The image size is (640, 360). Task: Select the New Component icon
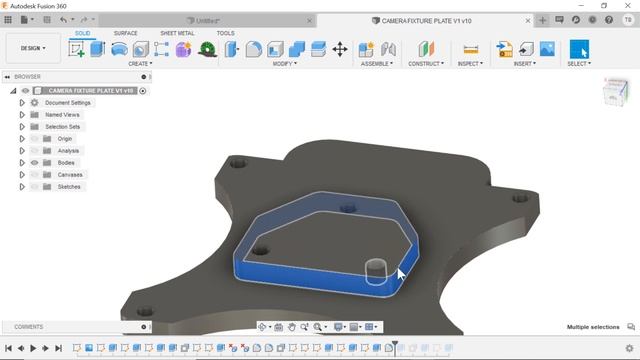coord(366,49)
